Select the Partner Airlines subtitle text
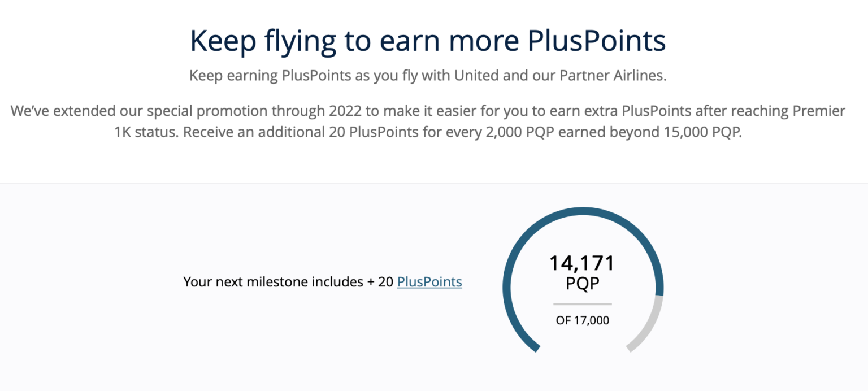Image resolution: width=868 pixels, height=391 pixels. click(428, 75)
